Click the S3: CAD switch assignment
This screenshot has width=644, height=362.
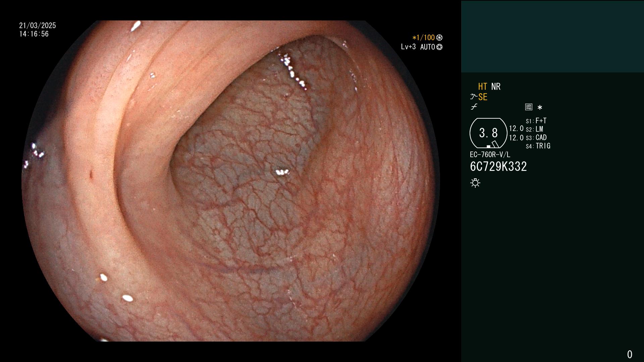click(x=536, y=137)
